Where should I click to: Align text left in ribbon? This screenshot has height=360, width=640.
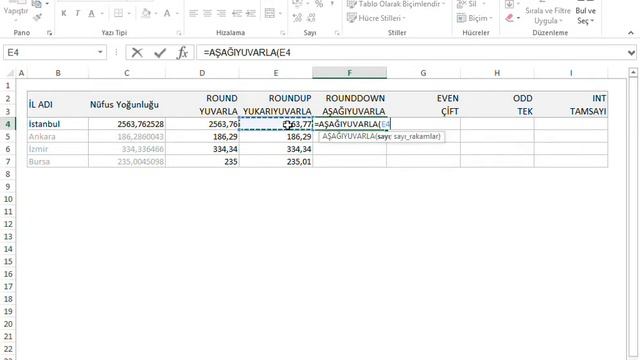[193, 13]
